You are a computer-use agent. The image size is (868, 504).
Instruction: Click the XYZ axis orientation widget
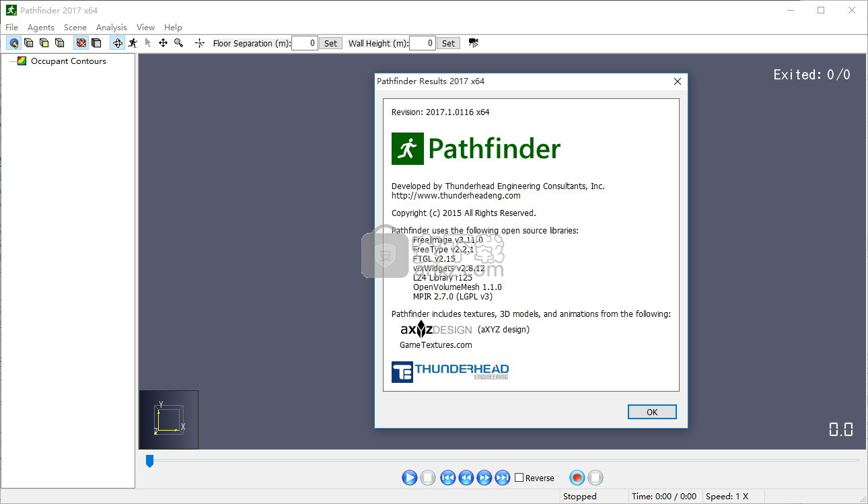pyautogui.click(x=169, y=419)
